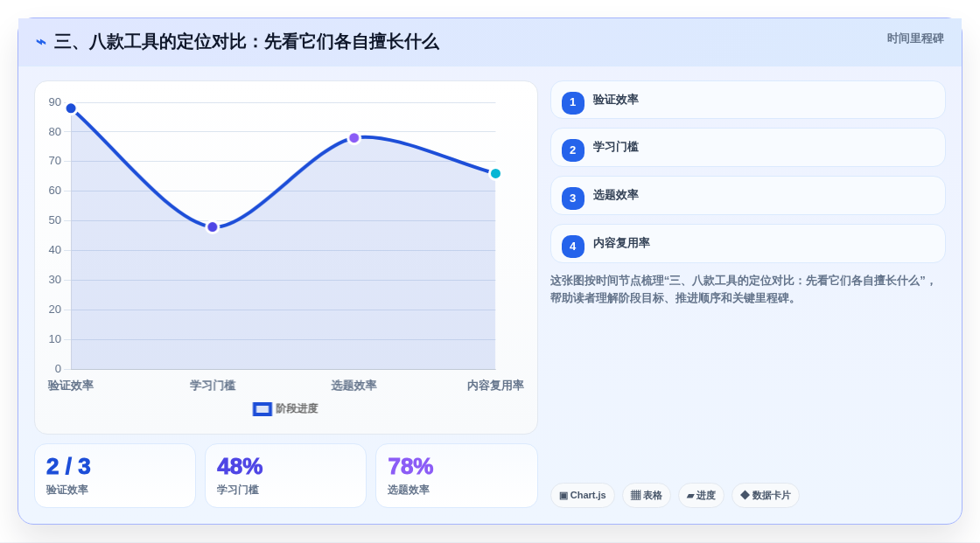The height and width of the screenshot is (543, 980).
Task: Click the chart data point at 验证效率
Action: [x=71, y=108]
